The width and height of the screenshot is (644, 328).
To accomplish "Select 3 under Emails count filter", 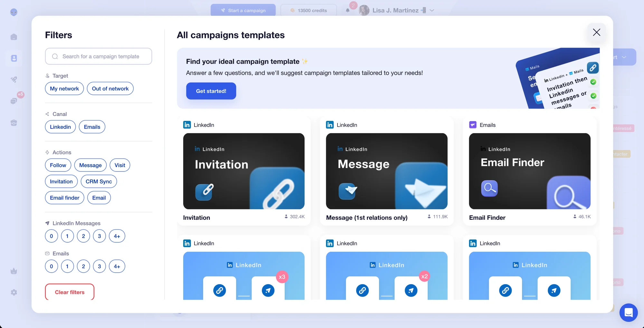I will coord(99,266).
